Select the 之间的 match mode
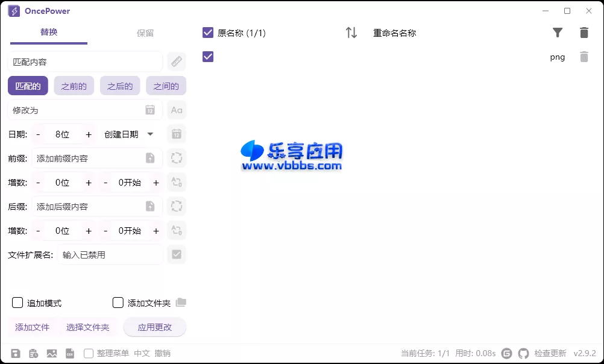 click(166, 86)
